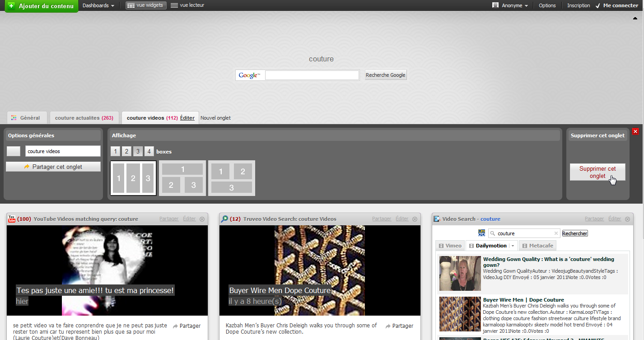644x340 pixels.
Task: Click the Video Search widget film icon
Action: tap(437, 219)
